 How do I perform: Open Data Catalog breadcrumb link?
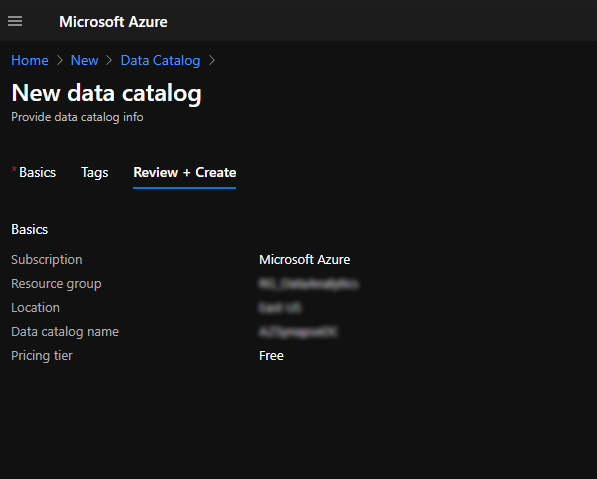(x=160, y=61)
